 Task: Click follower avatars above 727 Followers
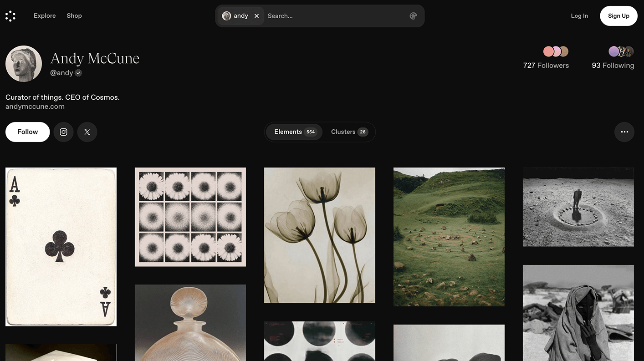pyautogui.click(x=556, y=51)
